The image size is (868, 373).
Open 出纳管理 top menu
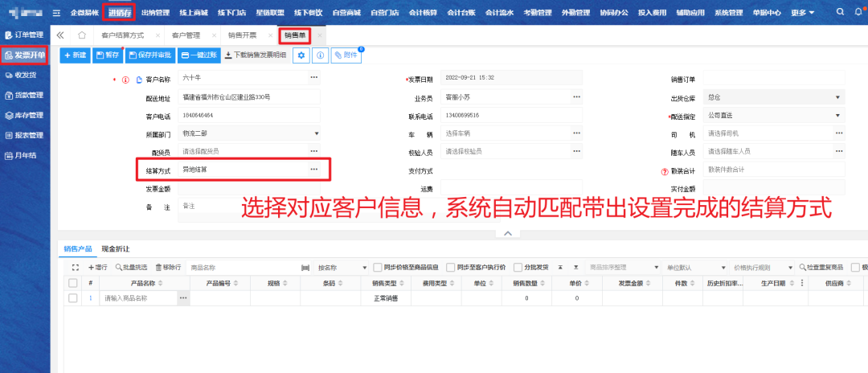(x=156, y=12)
